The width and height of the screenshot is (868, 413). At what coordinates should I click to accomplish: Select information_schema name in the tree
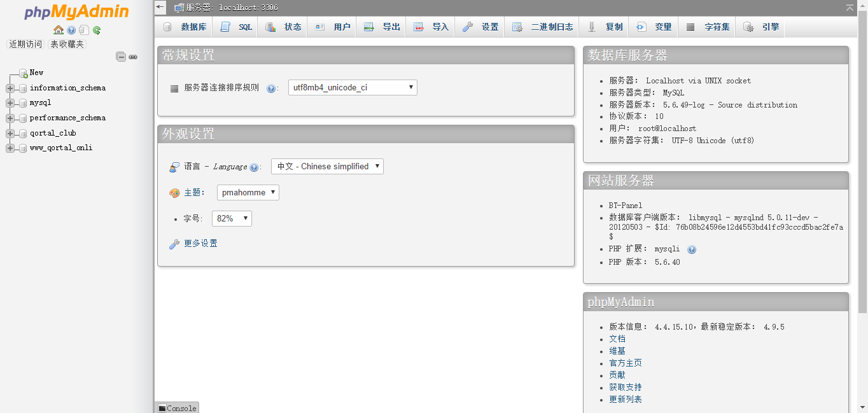pyautogui.click(x=67, y=88)
